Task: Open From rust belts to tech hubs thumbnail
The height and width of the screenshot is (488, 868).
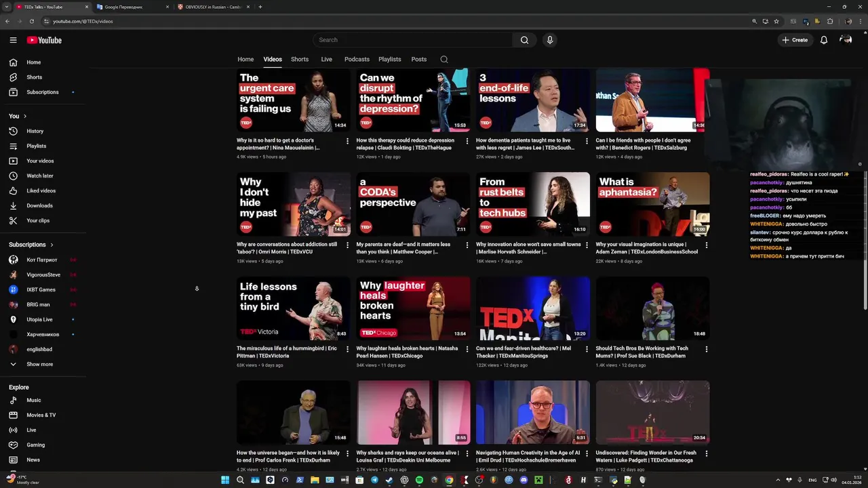Action: pos(533,204)
